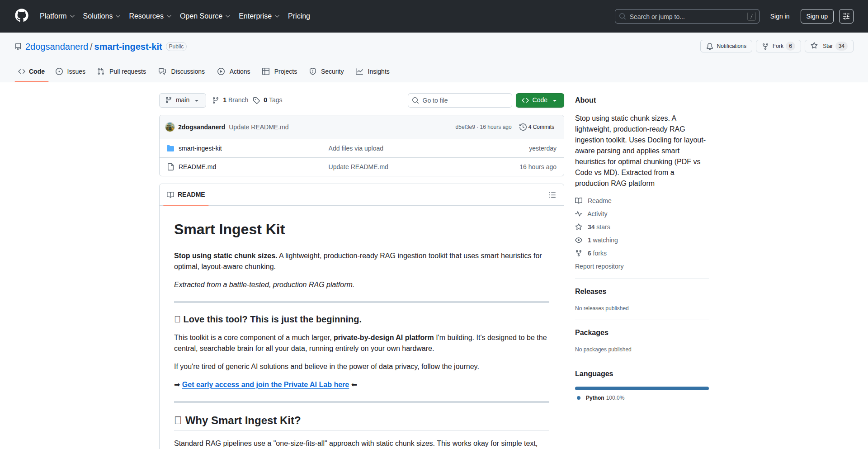Open the Discussions tab
The image size is (868, 449).
182,71
